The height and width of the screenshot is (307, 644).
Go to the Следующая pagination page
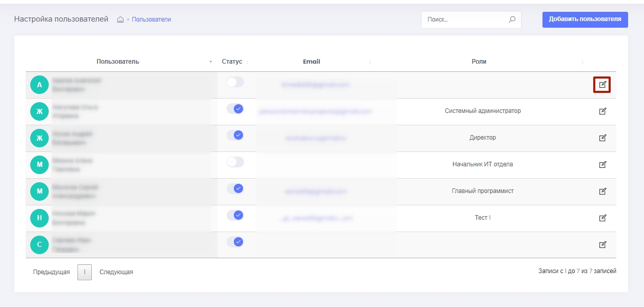click(116, 272)
